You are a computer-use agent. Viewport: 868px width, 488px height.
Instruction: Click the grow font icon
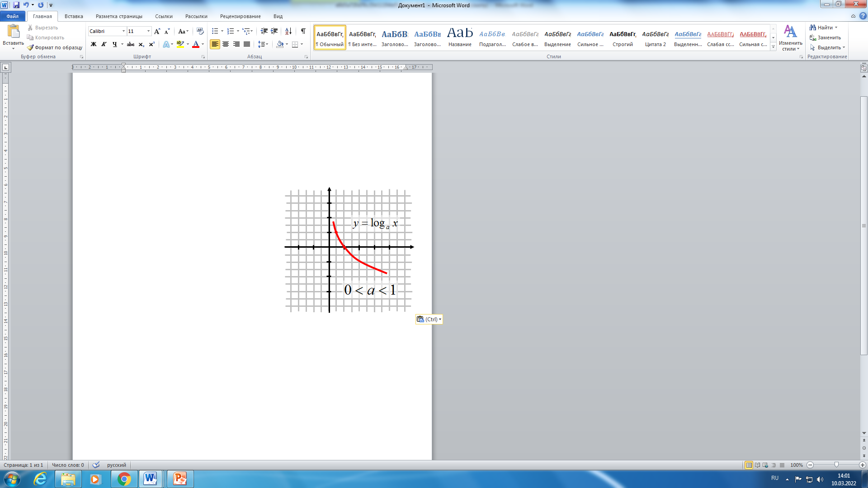pos(157,31)
